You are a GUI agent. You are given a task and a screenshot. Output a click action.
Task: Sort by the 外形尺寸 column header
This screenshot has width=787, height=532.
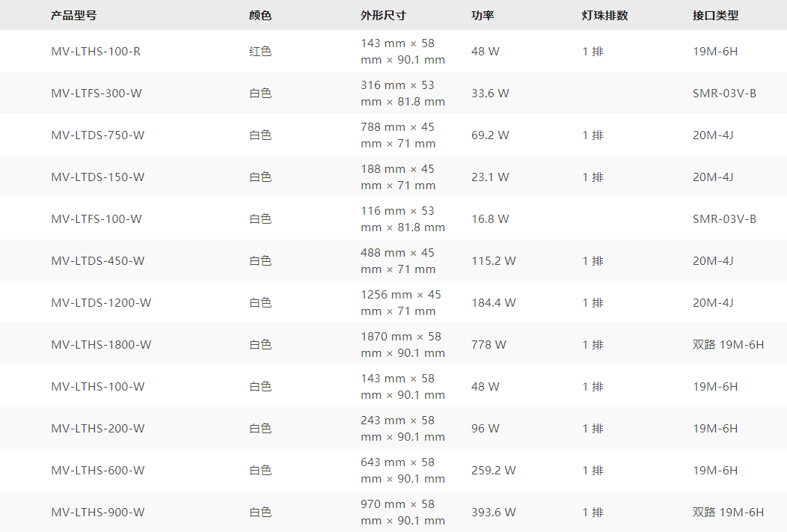pos(383,15)
